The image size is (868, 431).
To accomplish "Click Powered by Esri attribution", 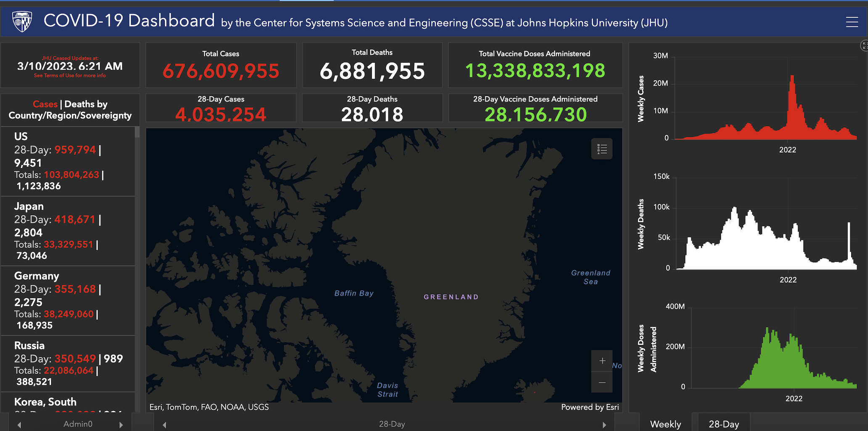I will point(590,407).
